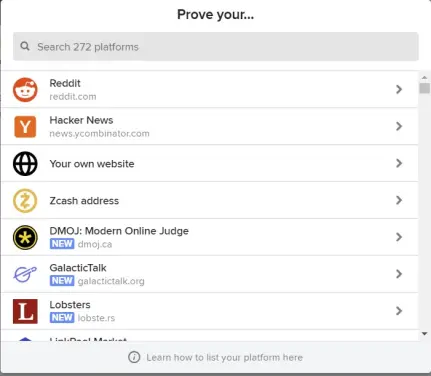The height and width of the screenshot is (376, 431).
Task: Click the Hacker News orange Y icon
Action: point(25,127)
